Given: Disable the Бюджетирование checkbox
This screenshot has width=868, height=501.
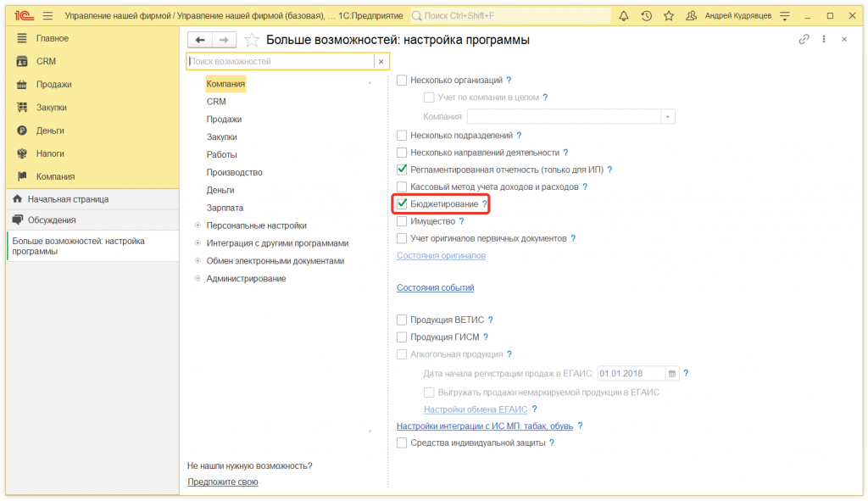Looking at the screenshot, I should coord(401,203).
